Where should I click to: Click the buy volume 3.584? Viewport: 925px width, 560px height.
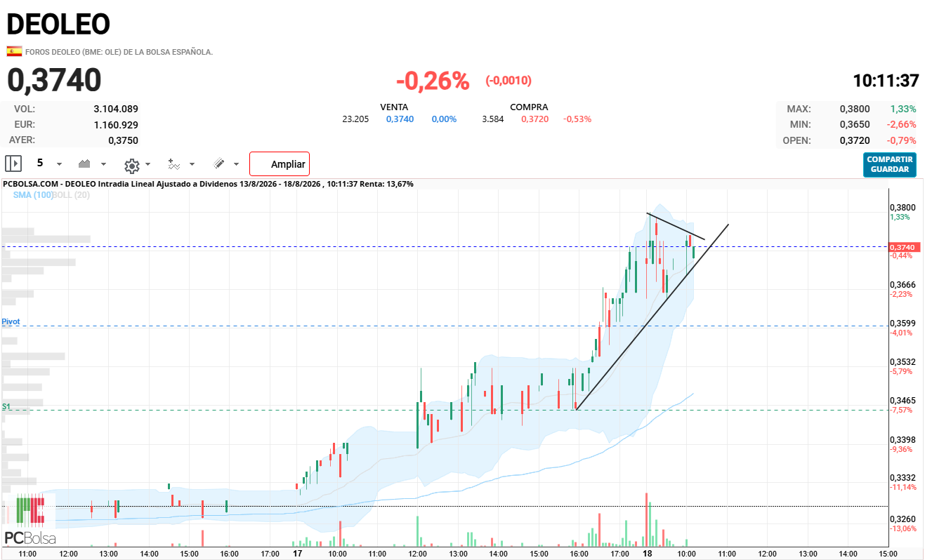coord(493,119)
